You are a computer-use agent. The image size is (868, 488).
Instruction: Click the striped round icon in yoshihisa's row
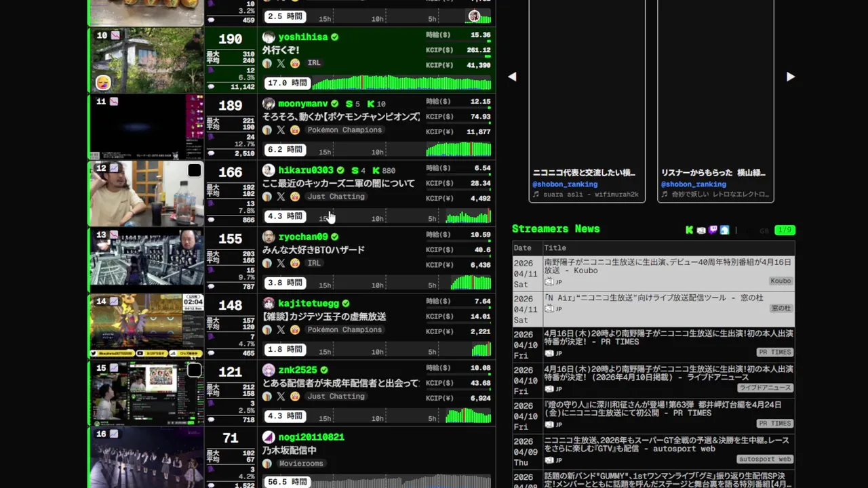pyautogui.click(x=267, y=63)
